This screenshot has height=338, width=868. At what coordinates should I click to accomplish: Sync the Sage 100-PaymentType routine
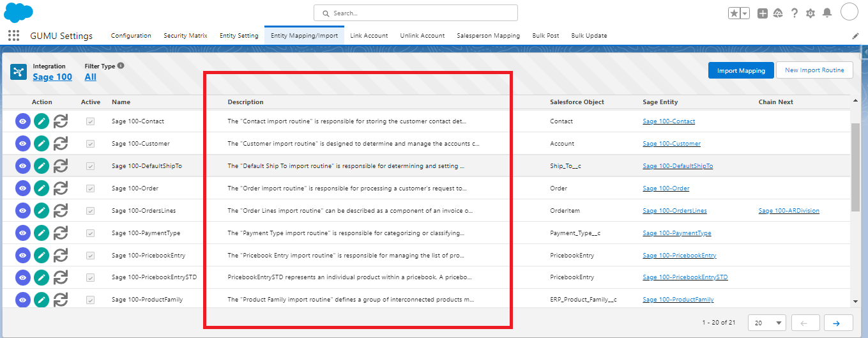click(61, 233)
